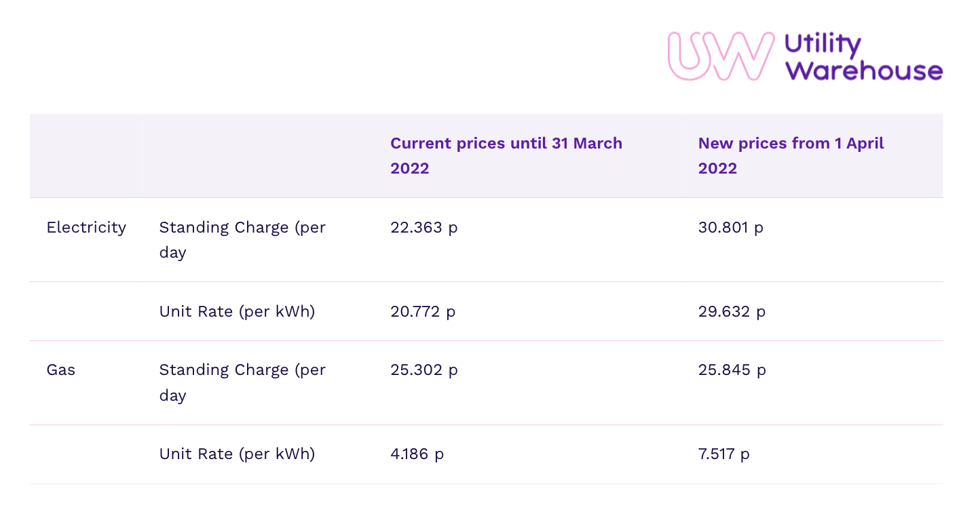Image resolution: width=980 pixels, height=514 pixels.
Task: Click the 4.186 p price value
Action: (x=417, y=454)
